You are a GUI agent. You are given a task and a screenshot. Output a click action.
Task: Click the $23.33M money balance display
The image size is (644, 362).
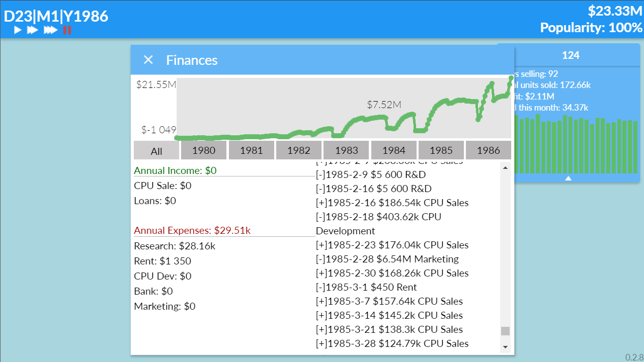coord(615,11)
